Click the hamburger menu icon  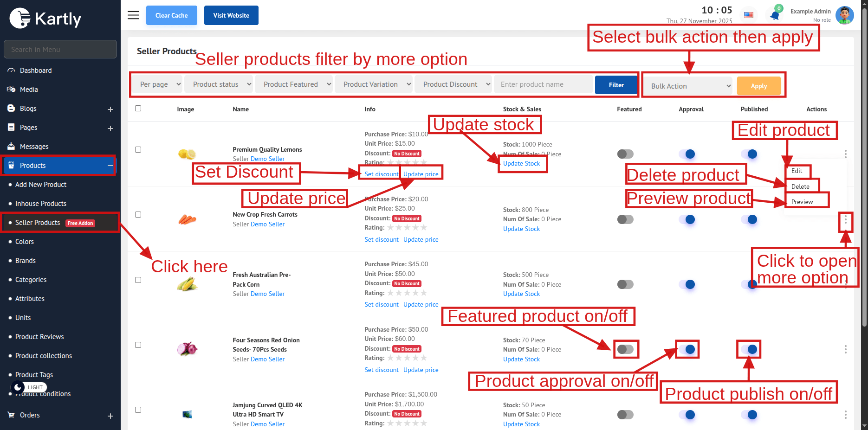[x=133, y=15]
